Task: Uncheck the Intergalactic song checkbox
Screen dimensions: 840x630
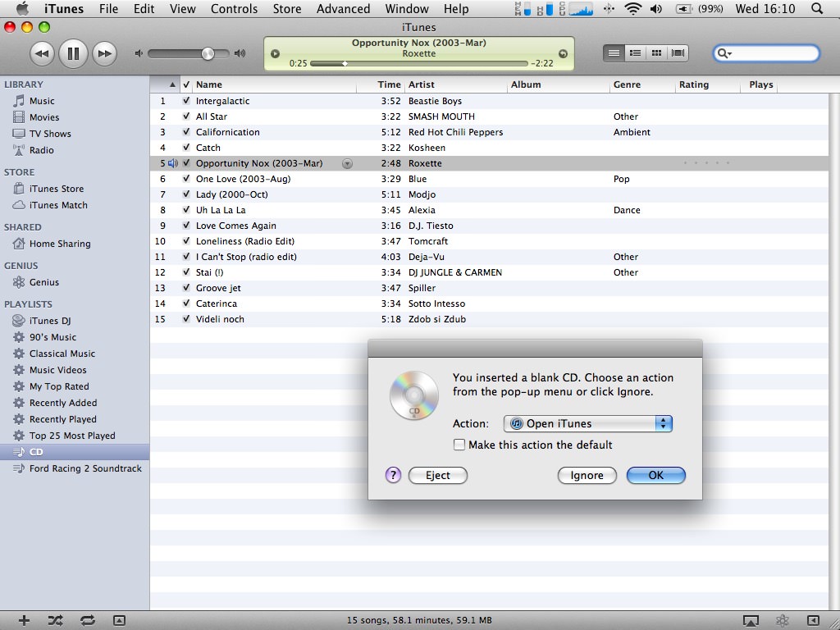Action: (x=186, y=101)
